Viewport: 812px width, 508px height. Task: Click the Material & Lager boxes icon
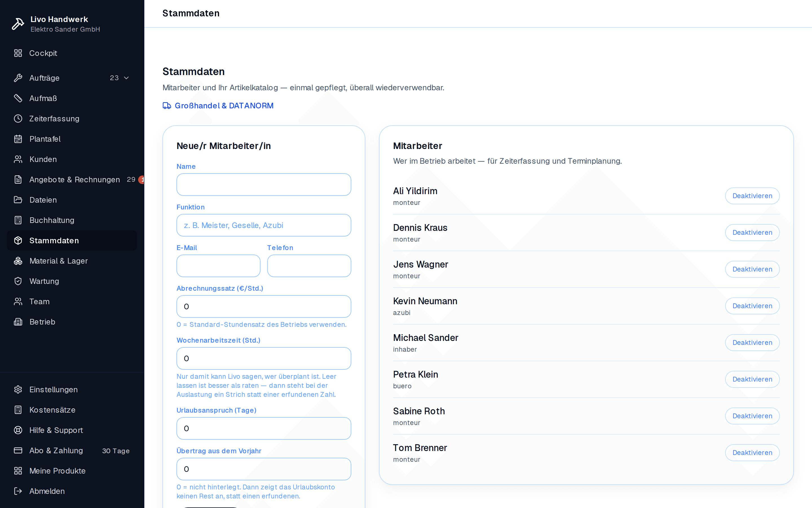pyautogui.click(x=18, y=261)
